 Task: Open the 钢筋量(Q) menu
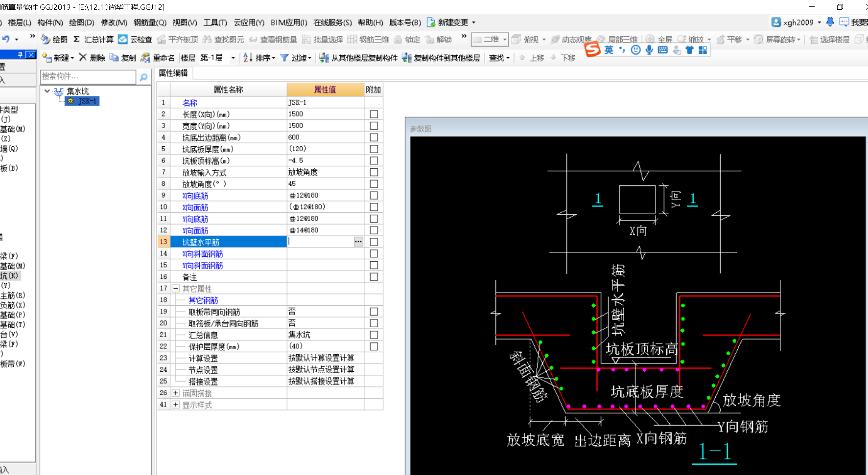[x=150, y=23]
